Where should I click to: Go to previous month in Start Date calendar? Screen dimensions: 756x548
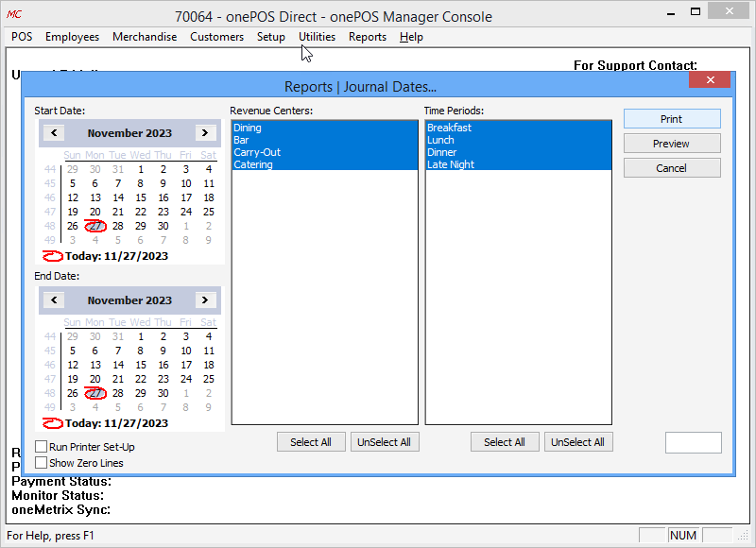pyautogui.click(x=54, y=132)
